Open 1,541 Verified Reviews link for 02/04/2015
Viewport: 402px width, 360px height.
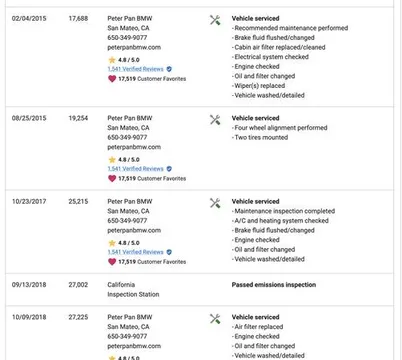pyautogui.click(x=135, y=69)
